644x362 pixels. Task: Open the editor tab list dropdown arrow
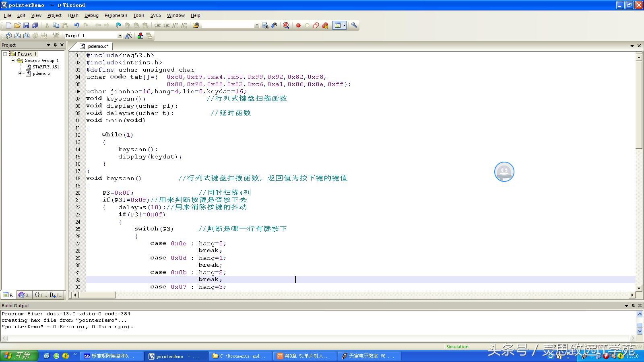[632, 46]
